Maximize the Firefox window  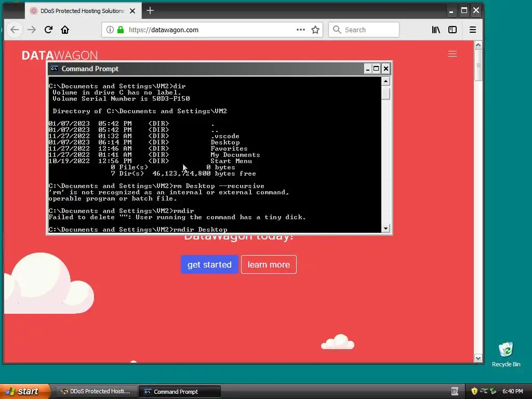pyautogui.click(x=464, y=10)
